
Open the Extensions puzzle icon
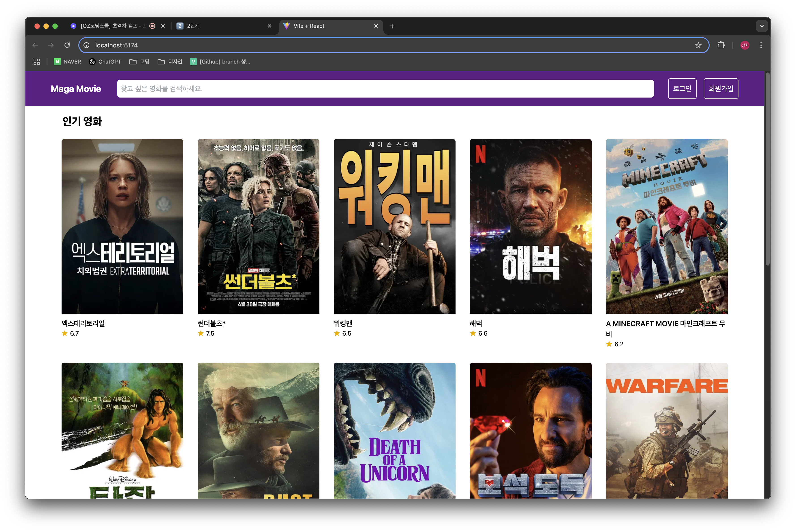pyautogui.click(x=721, y=45)
